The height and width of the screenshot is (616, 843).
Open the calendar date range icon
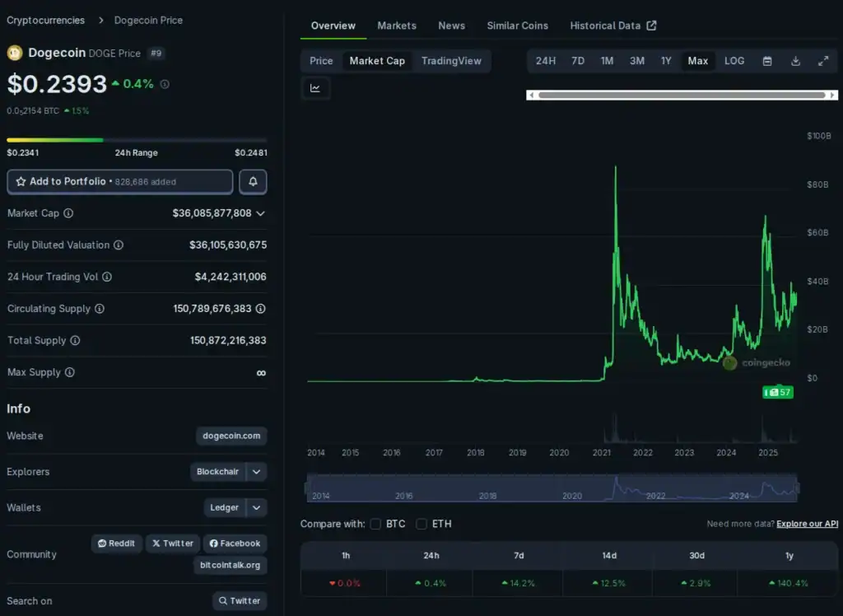tap(767, 61)
